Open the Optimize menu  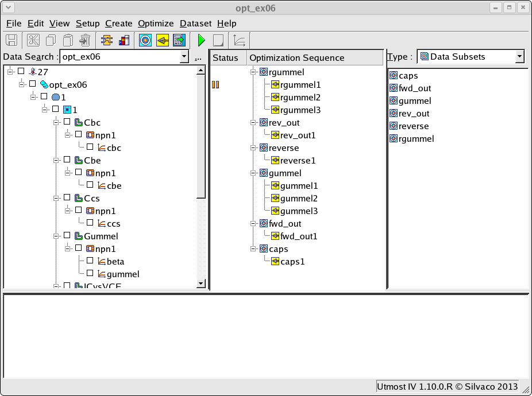[156, 24]
